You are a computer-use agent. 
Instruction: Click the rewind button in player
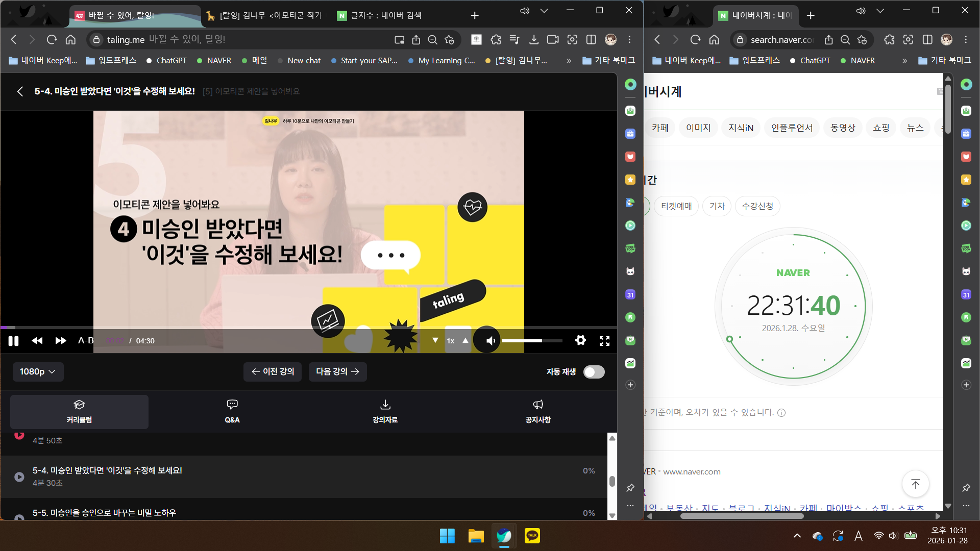click(37, 341)
